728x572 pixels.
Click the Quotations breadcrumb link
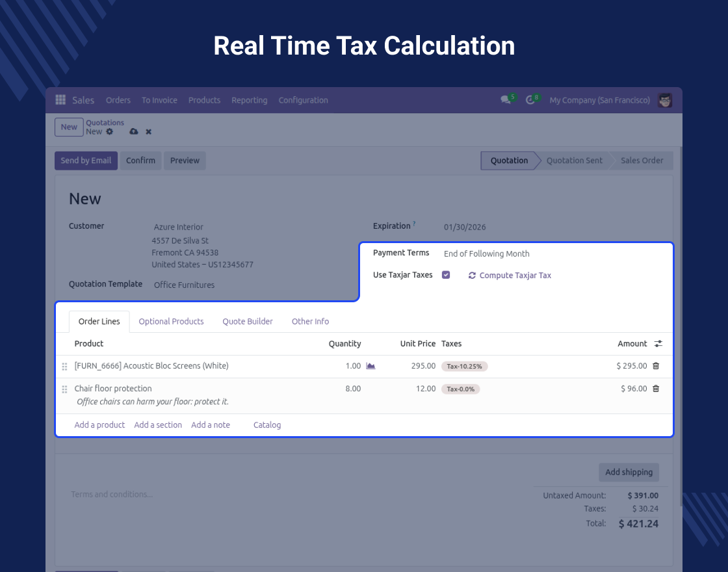105,123
